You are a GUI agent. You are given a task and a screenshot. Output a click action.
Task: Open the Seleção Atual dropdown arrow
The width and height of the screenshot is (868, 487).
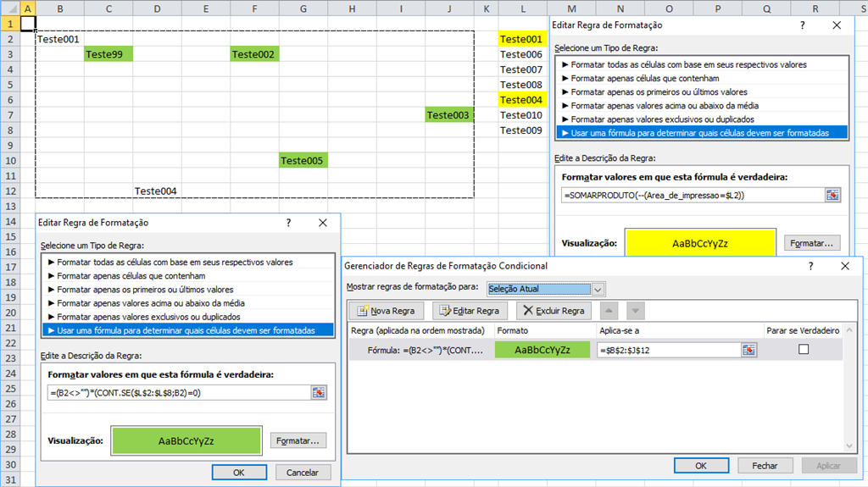[x=598, y=289]
